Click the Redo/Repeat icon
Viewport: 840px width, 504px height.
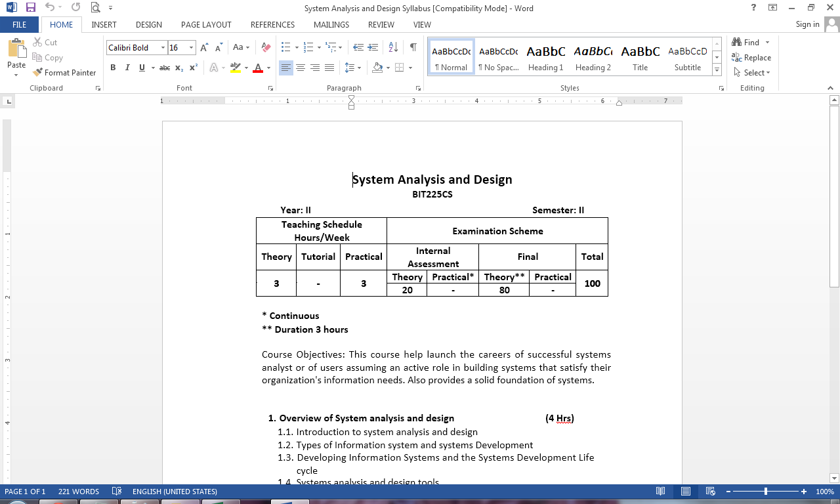[75, 8]
